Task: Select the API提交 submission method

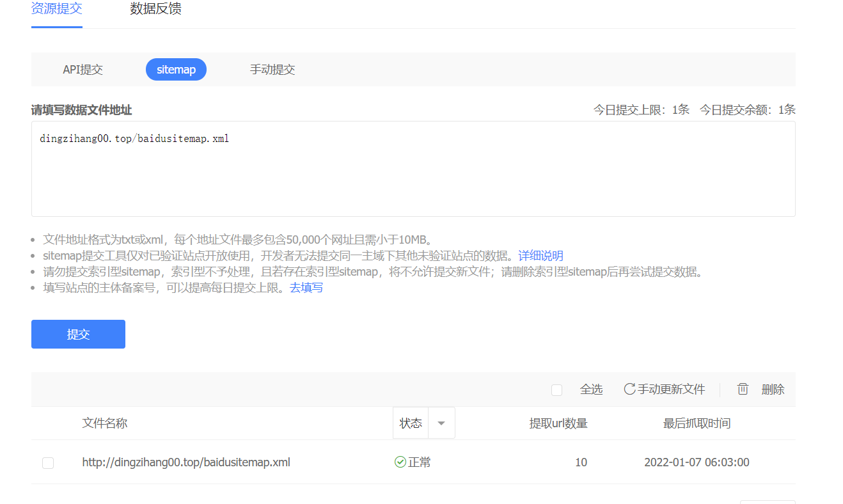Action: click(x=83, y=70)
